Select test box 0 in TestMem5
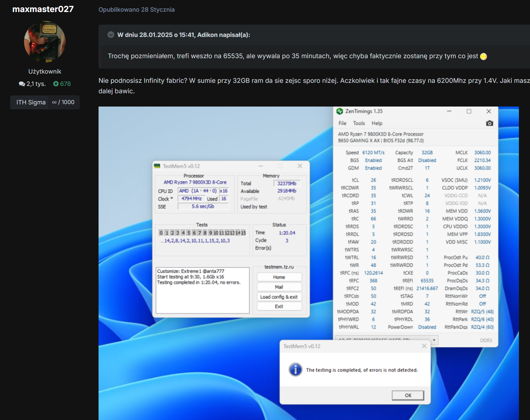 [x=161, y=233]
